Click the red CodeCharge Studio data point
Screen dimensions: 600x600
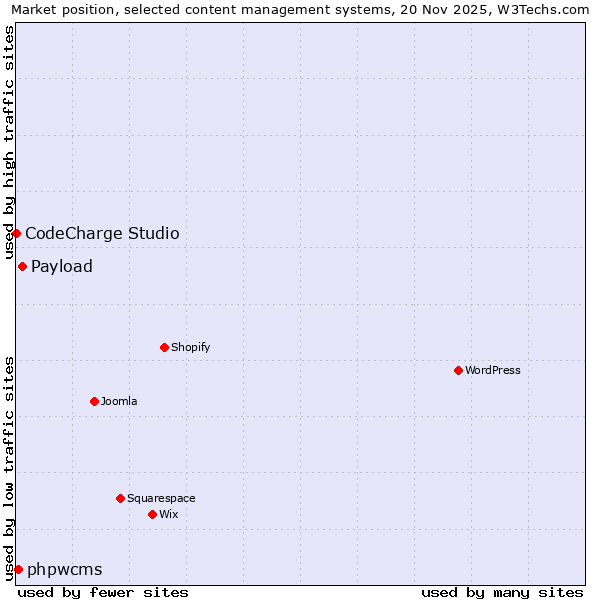[x=16, y=233]
